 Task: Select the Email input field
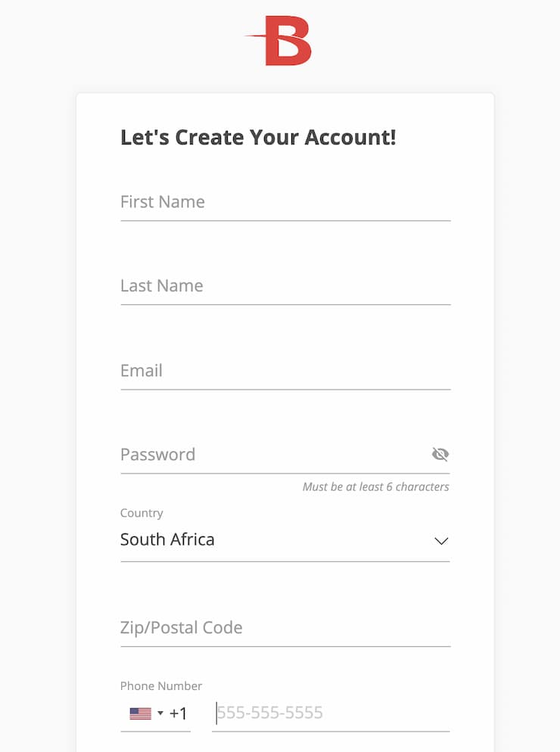pyautogui.click(x=285, y=371)
